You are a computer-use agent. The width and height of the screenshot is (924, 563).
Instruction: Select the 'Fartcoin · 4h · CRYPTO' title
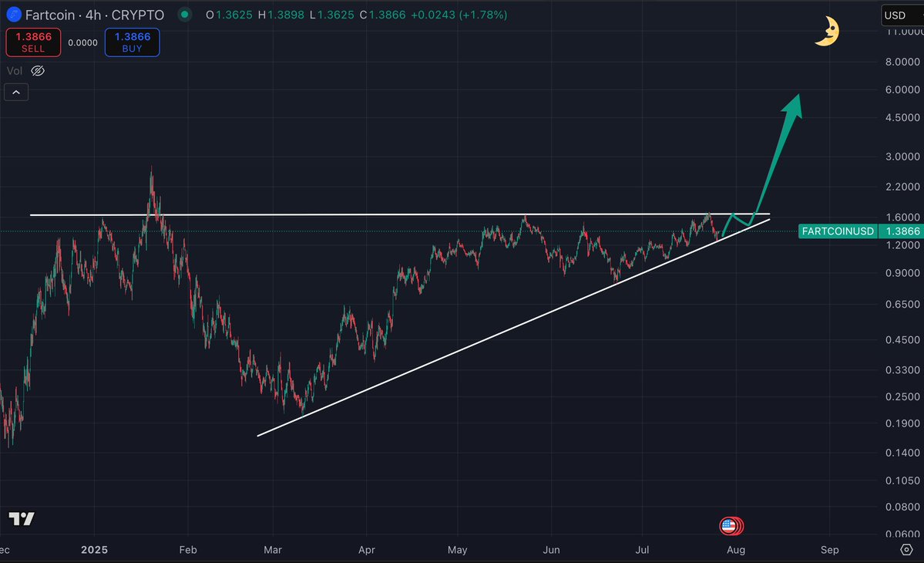coord(94,15)
